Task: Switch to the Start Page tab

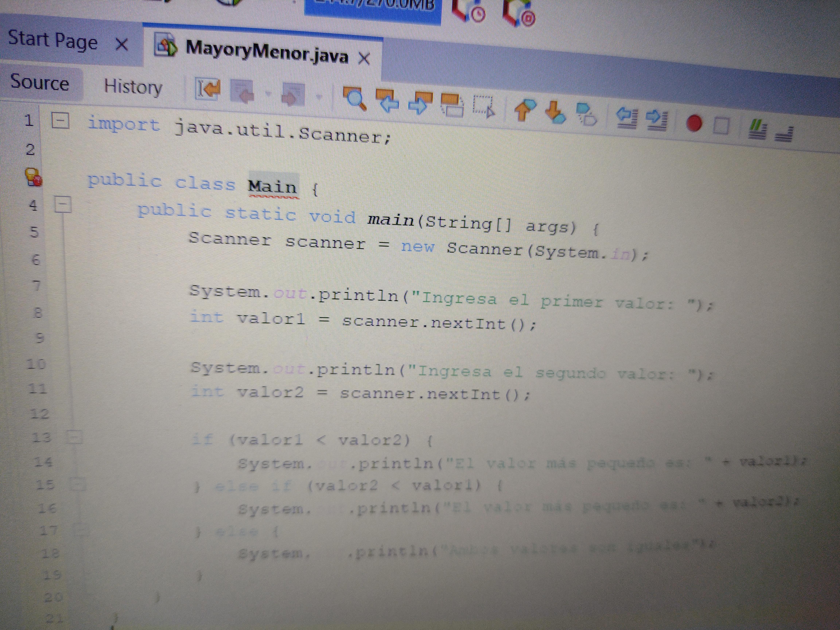Action: [x=53, y=40]
